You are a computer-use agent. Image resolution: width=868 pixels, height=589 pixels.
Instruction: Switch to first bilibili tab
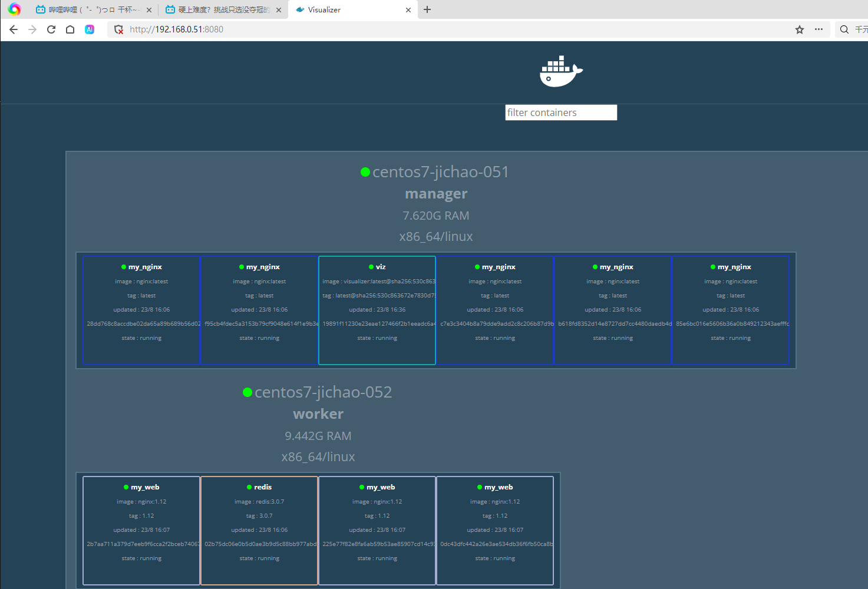pyautogui.click(x=93, y=9)
